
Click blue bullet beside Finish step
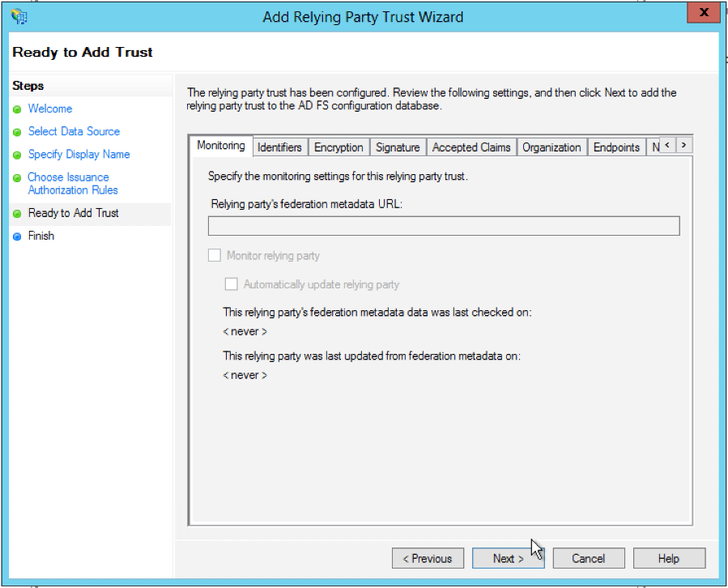pyautogui.click(x=17, y=236)
